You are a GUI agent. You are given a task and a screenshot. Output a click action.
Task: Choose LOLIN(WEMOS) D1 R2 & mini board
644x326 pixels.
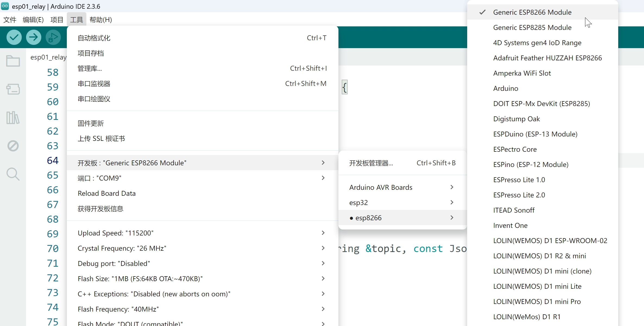543,256
